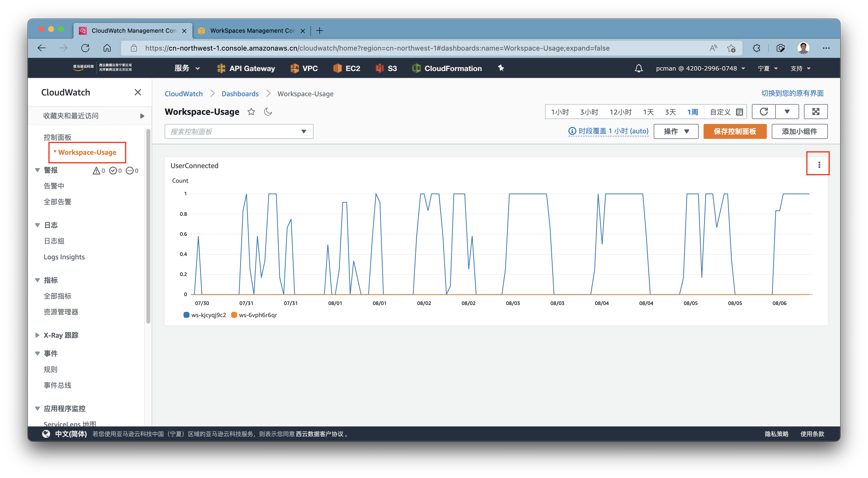Enter full screen dashboard mode
Image resolution: width=868 pixels, height=478 pixels.
pyautogui.click(x=816, y=112)
